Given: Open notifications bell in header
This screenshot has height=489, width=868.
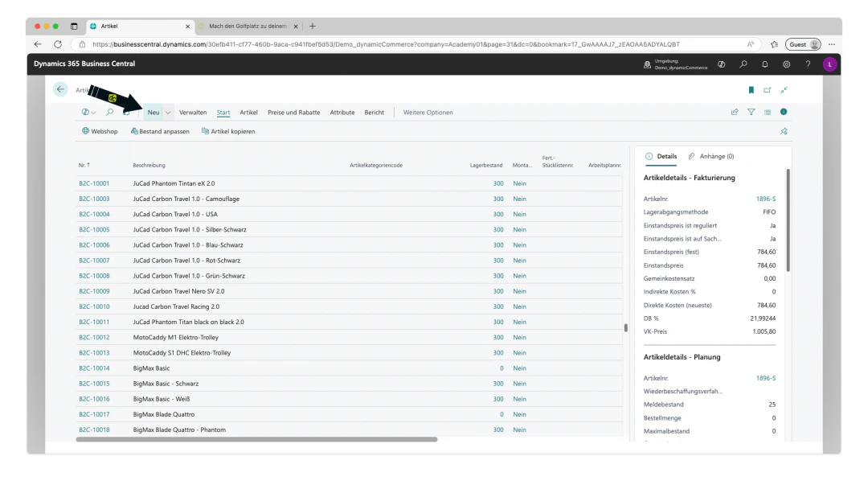Looking at the screenshot, I should tap(764, 64).
